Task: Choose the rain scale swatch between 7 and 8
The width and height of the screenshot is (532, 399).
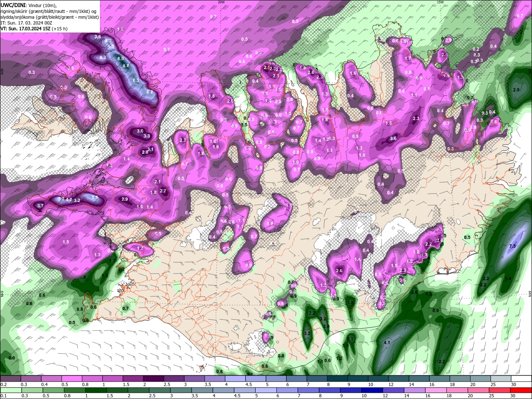Action: [x=308, y=390]
